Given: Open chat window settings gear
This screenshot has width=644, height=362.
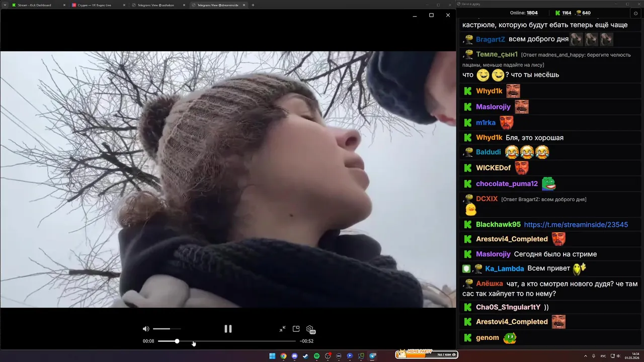Looking at the screenshot, I should (635, 13).
